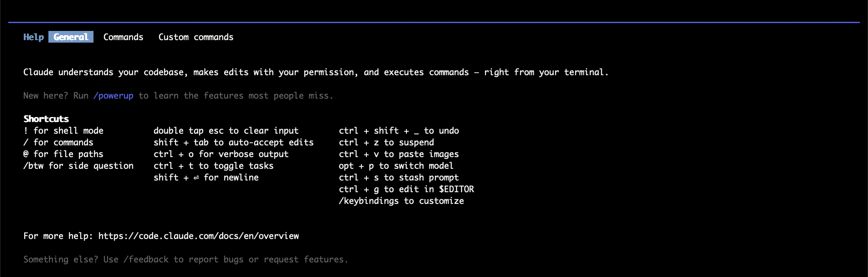This screenshot has height=277, width=868.
Task: Click 'opt + p to switch model' line
Action: click(x=396, y=166)
